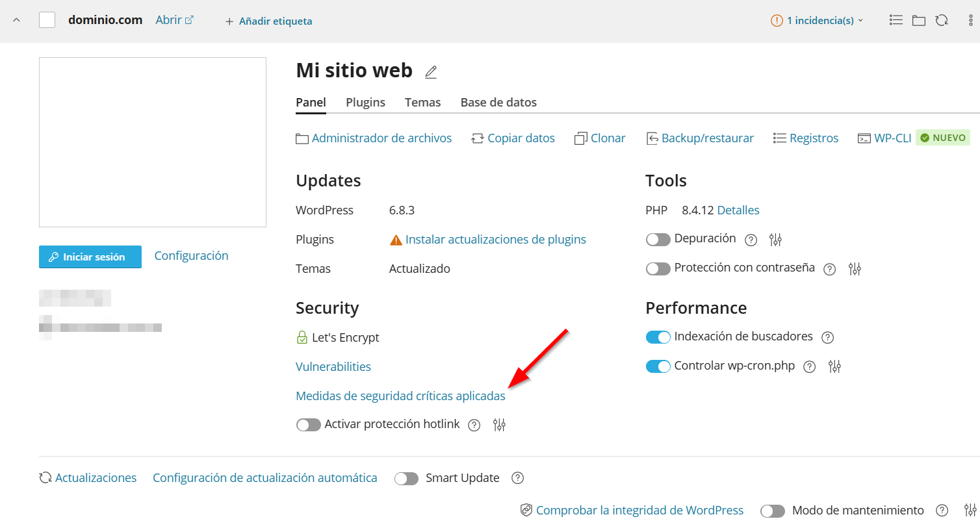Screen dimensions: 980x519
Task: Turn on Protección con contraseña toggle
Action: [658, 269]
